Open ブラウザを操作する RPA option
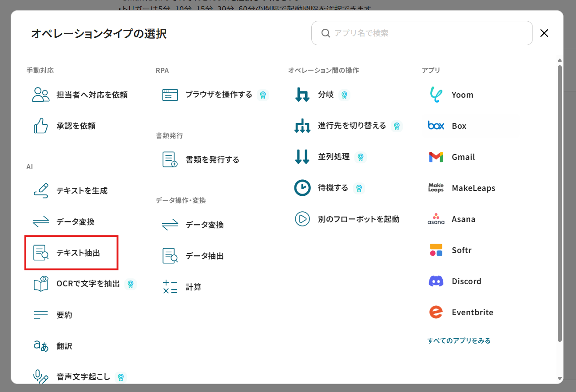This screenshot has height=392, width=576. click(x=218, y=95)
